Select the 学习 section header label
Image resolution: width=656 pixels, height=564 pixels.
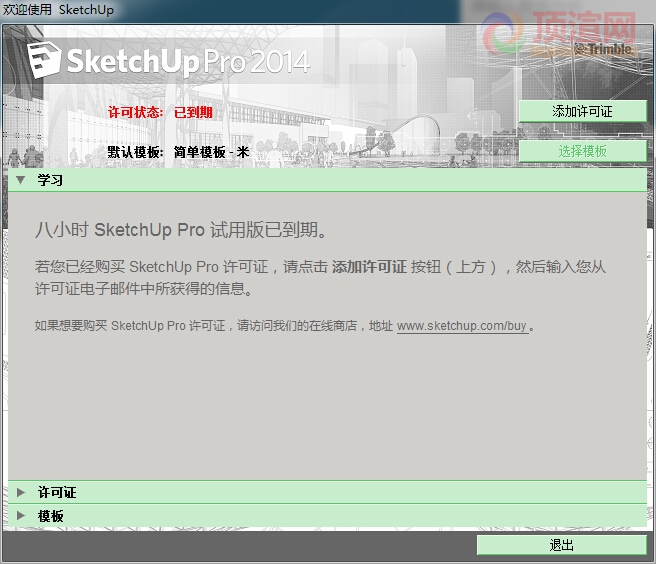(x=50, y=180)
